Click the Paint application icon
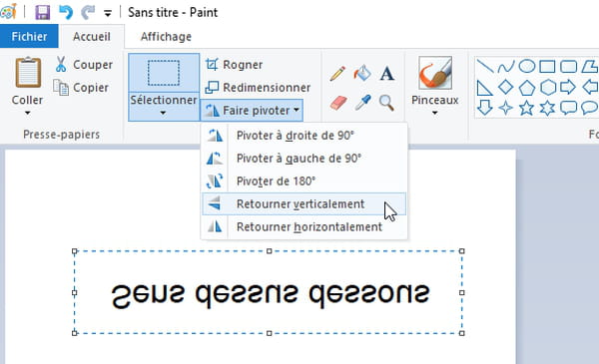The width and height of the screenshot is (599, 364). tap(8, 11)
